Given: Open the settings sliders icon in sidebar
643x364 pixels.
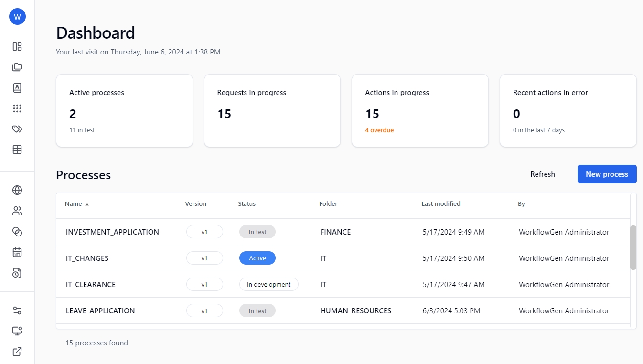Looking at the screenshot, I should [x=17, y=310].
